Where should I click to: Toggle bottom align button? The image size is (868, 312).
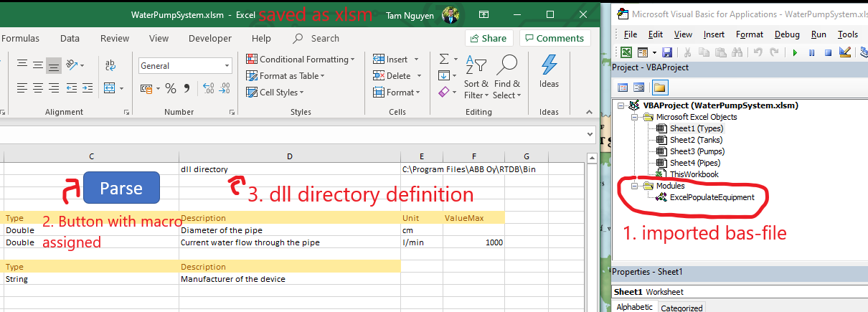click(x=54, y=65)
